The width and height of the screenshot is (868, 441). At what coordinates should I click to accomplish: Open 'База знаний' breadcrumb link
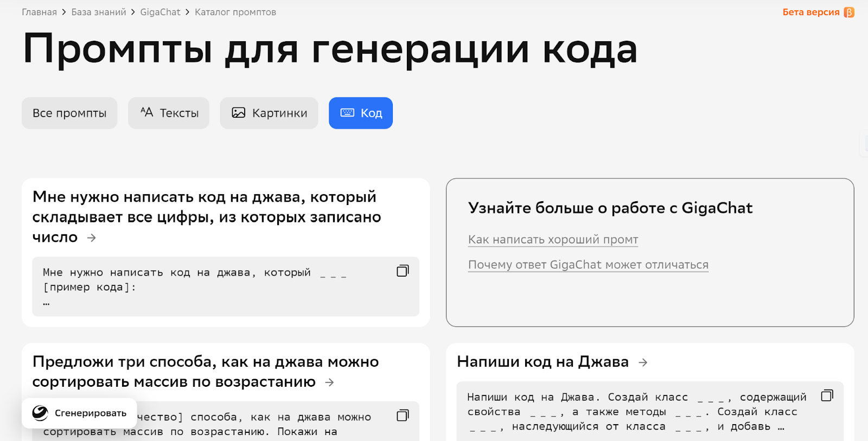(99, 12)
